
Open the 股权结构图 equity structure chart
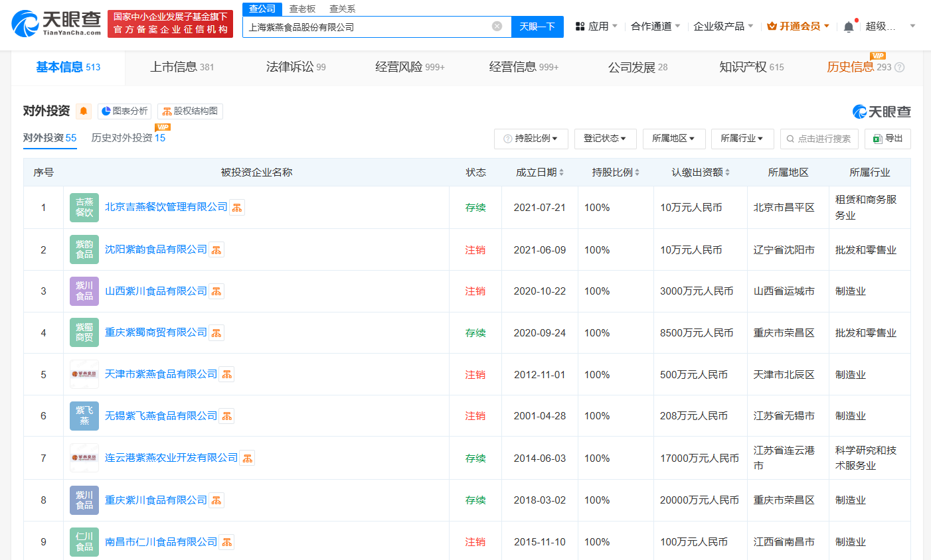[190, 111]
